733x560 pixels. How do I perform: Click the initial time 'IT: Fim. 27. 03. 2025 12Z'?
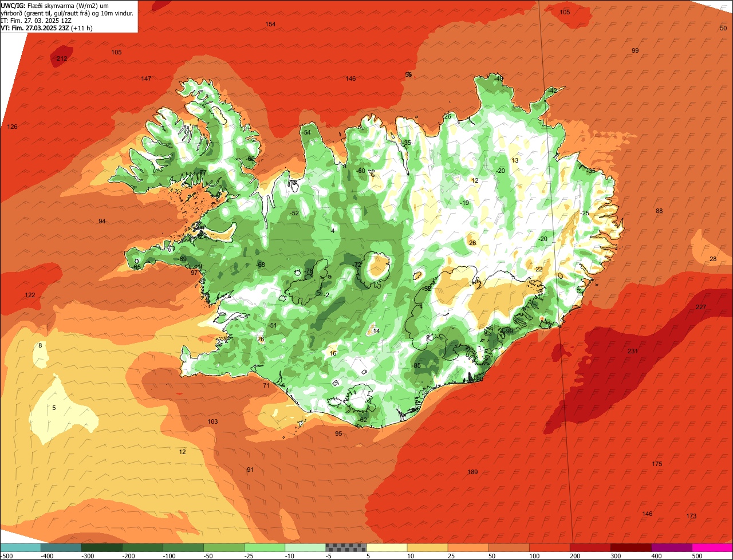36,20
